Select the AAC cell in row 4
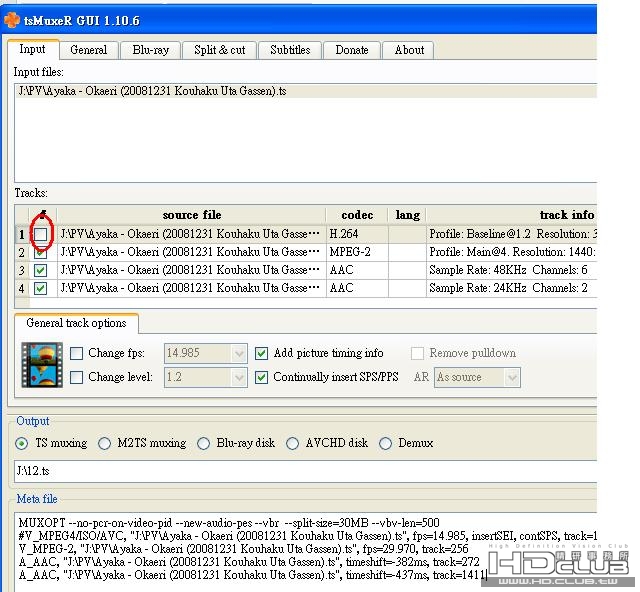 click(x=357, y=288)
